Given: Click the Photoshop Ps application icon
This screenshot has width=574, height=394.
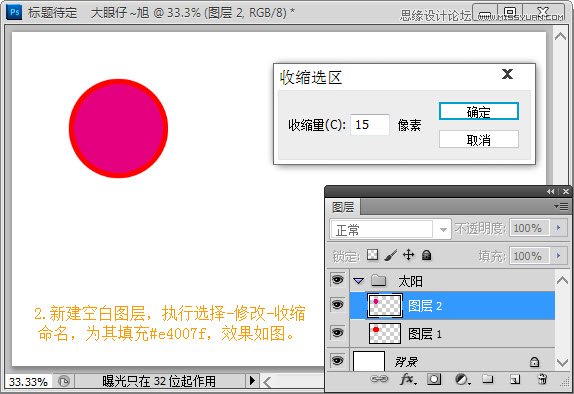Looking at the screenshot, I should coord(14,12).
